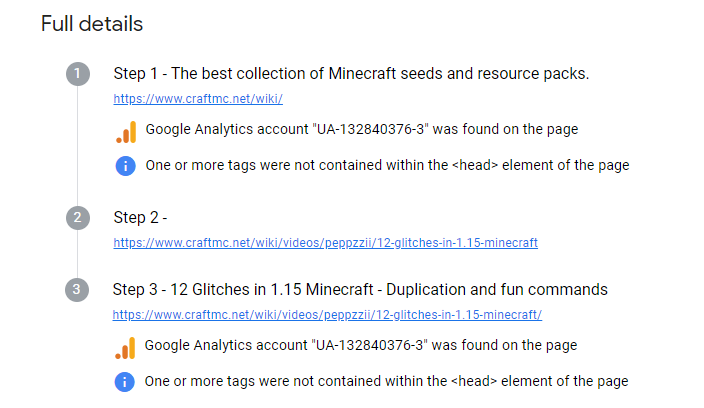Image resolution: width=704 pixels, height=408 pixels.
Task: Select Step 3 Duplication and fun commands title
Action: [360, 290]
